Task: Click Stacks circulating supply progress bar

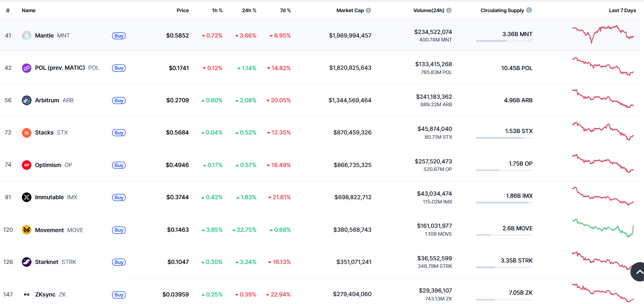Action: coord(504,138)
